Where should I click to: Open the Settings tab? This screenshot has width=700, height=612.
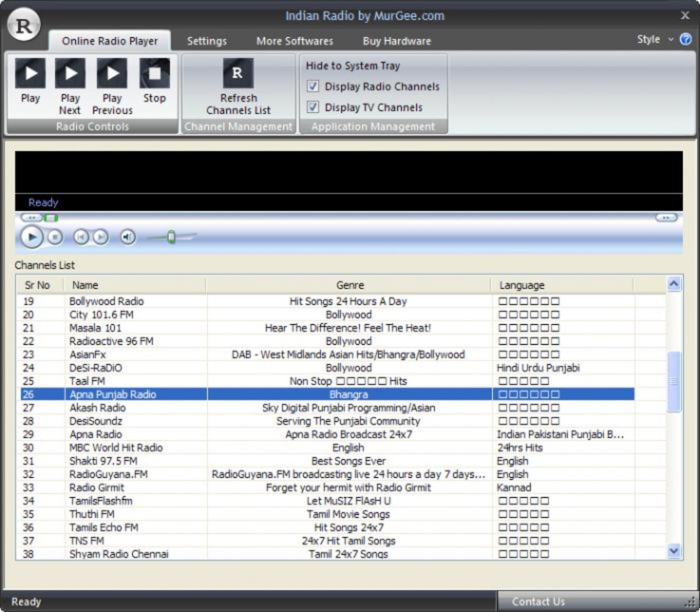(207, 41)
